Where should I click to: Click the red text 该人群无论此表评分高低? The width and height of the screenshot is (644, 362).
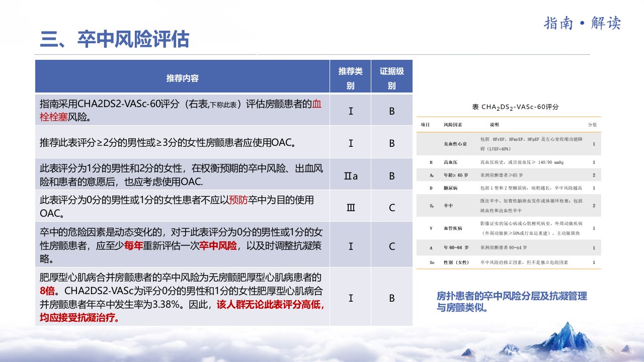click(x=269, y=305)
